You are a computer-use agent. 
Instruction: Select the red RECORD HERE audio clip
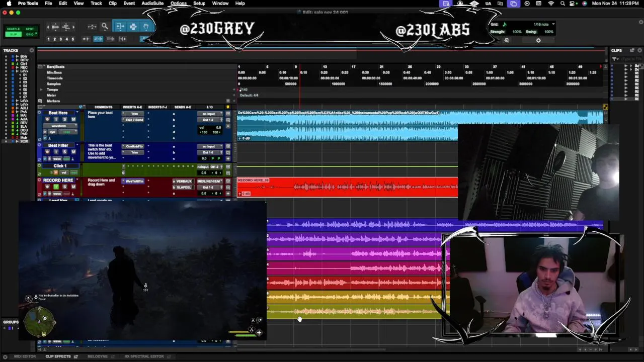[347, 187]
